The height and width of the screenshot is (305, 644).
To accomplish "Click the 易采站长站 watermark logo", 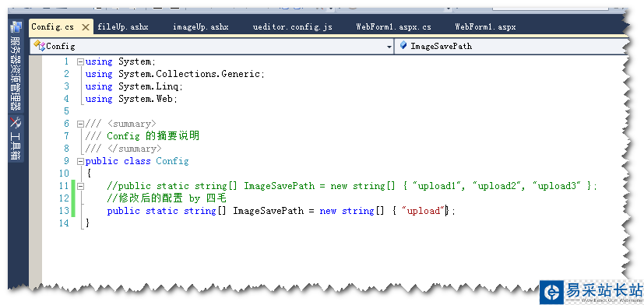I will click(591, 293).
